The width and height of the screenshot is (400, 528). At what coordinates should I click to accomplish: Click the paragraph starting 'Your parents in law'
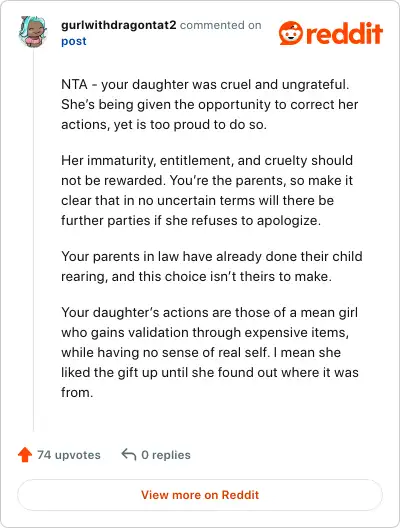(x=211, y=266)
